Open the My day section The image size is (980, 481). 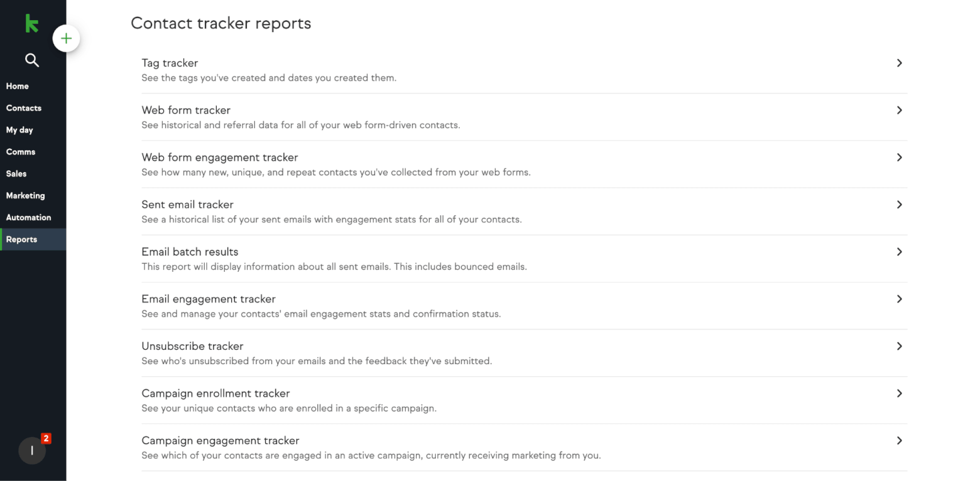point(19,130)
